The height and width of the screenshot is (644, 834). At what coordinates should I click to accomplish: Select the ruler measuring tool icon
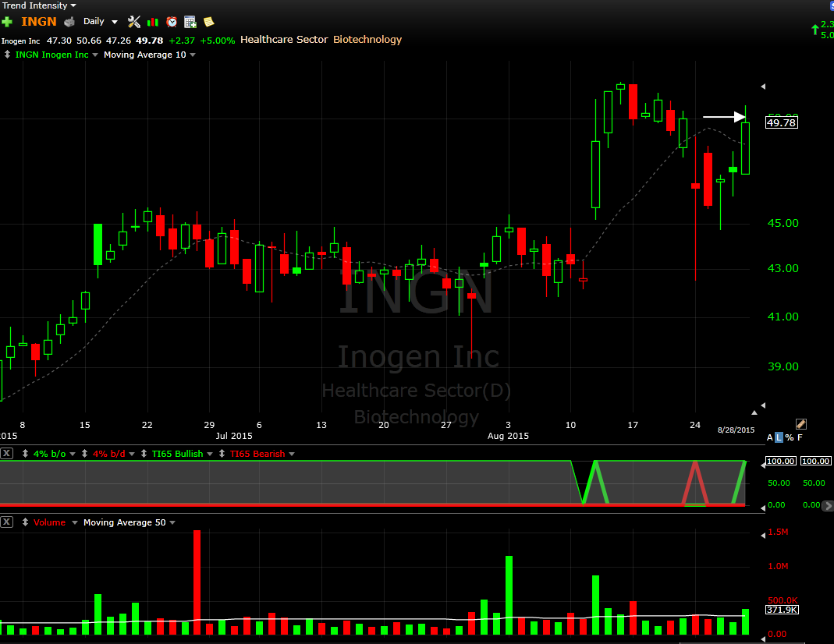[x=801, y=423]
